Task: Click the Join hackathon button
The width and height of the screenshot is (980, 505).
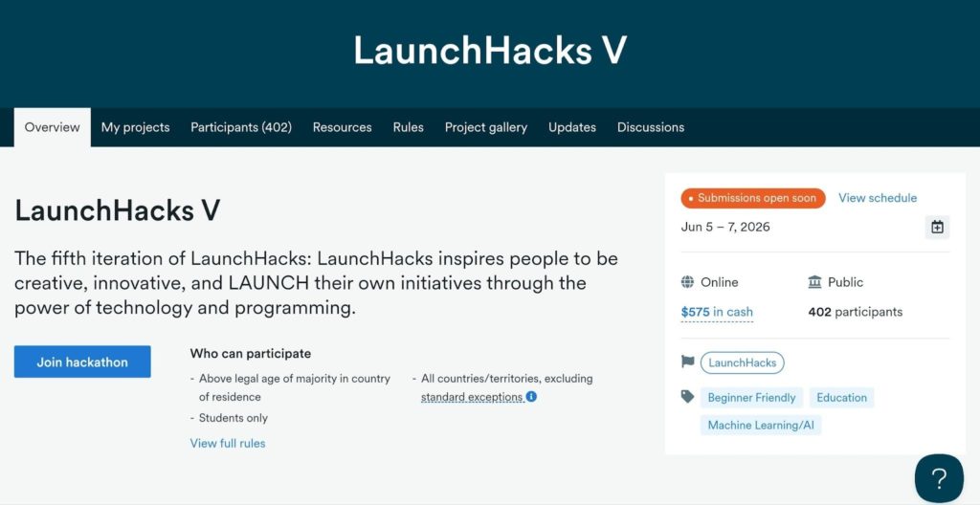Action: click(x=82, y=362)
